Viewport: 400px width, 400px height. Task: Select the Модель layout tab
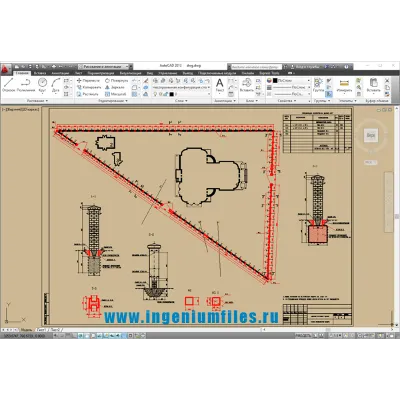pyautogui.click(x=27, y=330)
